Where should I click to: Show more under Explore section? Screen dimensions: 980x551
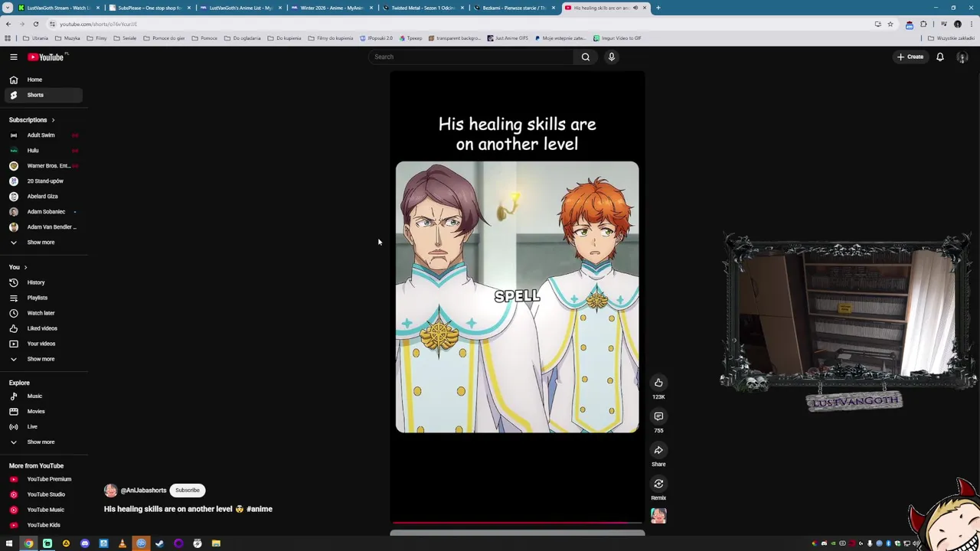tap(43, 442)
